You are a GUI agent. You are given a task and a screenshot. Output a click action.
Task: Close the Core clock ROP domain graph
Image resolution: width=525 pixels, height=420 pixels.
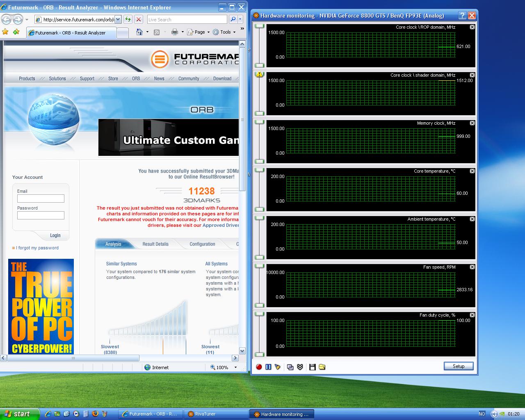[472, 27]
